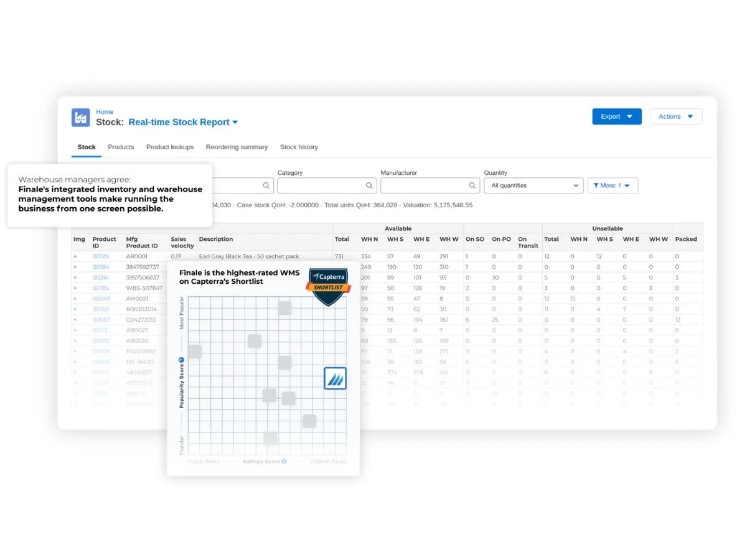Click the Capterra Shortlist badge

328,286
